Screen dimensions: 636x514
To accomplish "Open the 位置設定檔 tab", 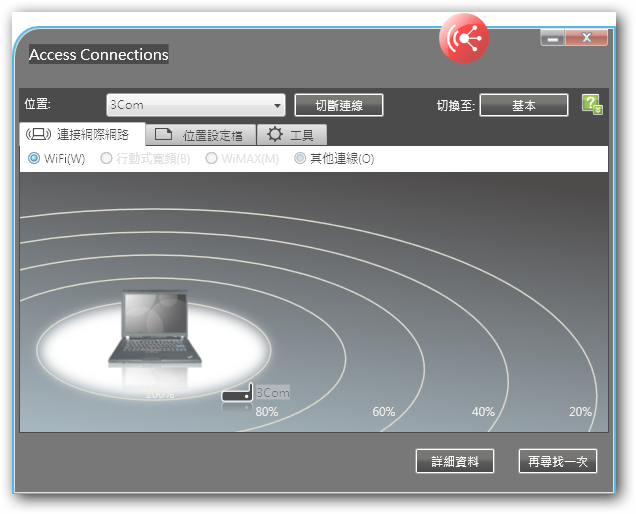I will pos(201,135).
